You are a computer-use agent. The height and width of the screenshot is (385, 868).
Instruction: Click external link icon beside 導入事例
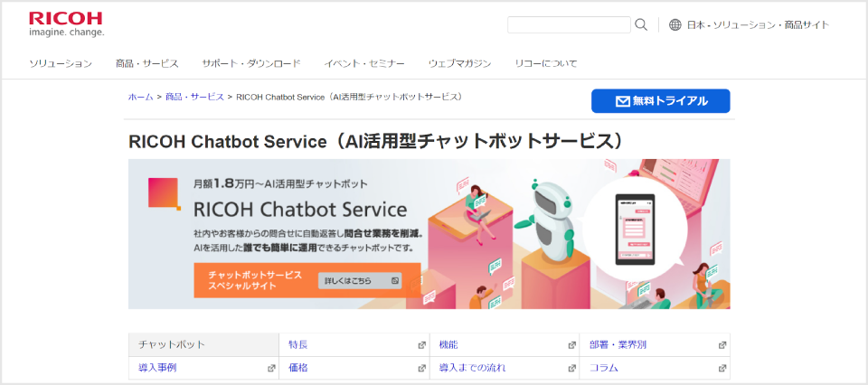(x=271, y=368)
